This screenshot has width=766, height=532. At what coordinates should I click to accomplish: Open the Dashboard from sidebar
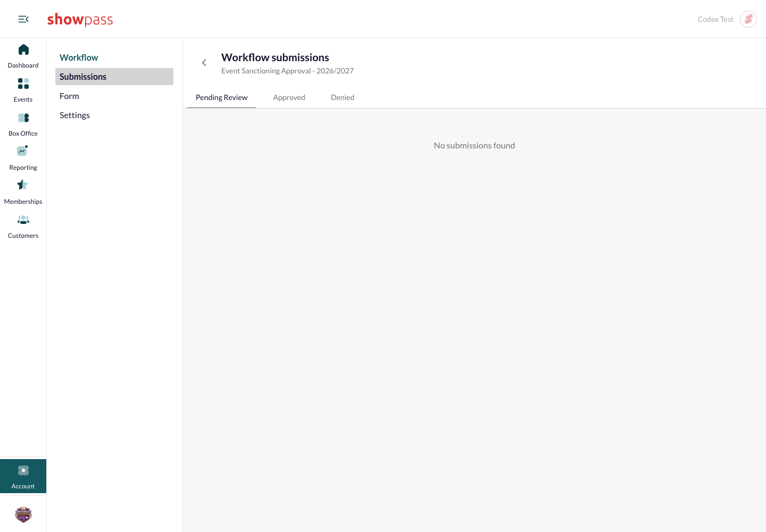(23, 55)
